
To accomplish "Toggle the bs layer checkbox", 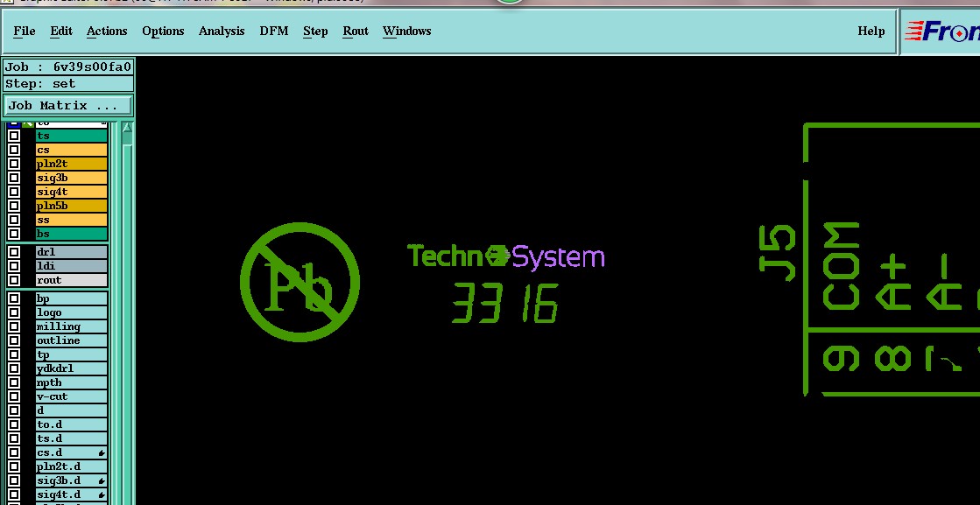I will click(x=14, y=234).
